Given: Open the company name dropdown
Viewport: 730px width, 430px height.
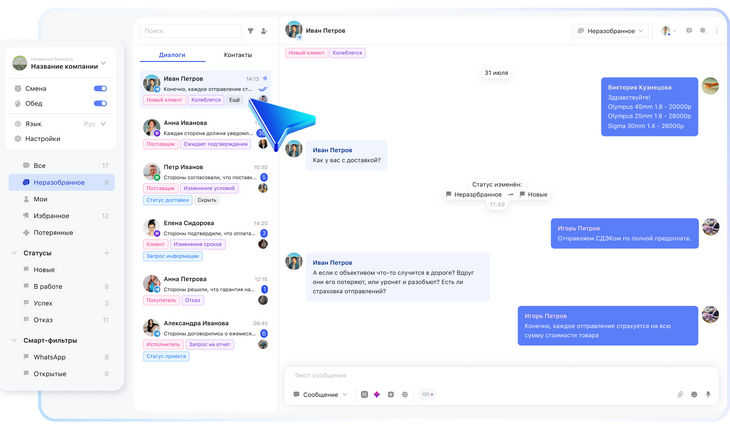Looking at the screenshot, I should click(103, 63).
